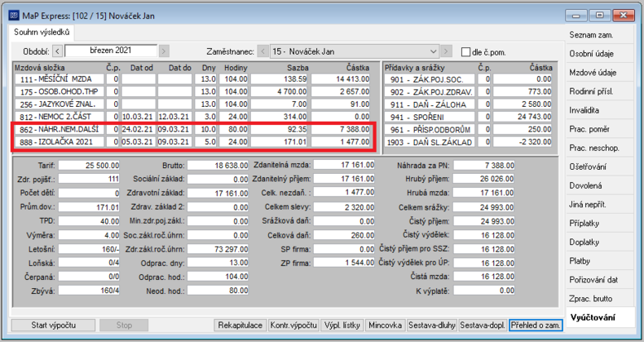
Task: Select deduction 961 - PŘÍSP.ODBORŮM
Action: (468, 130)
